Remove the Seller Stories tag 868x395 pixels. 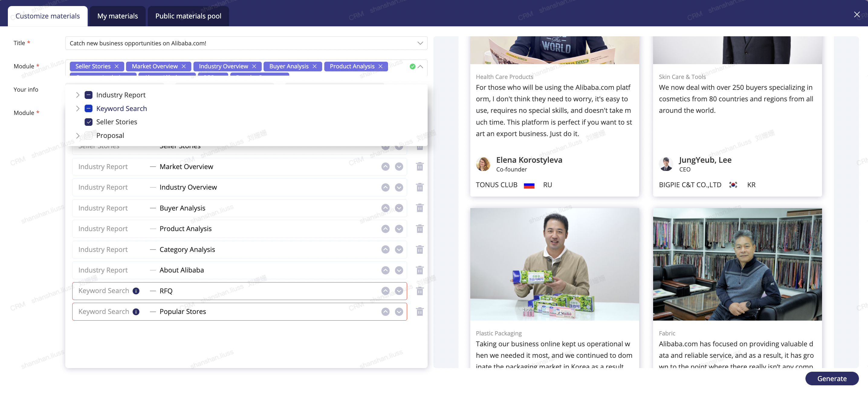pos(117,67)
